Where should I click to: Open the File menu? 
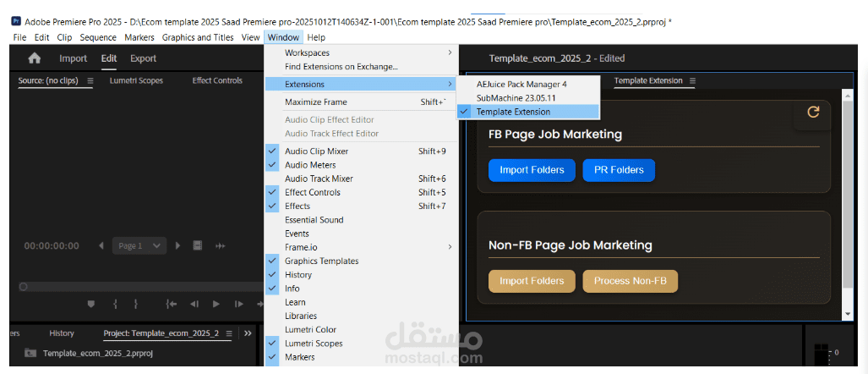[x=19, y=38]
